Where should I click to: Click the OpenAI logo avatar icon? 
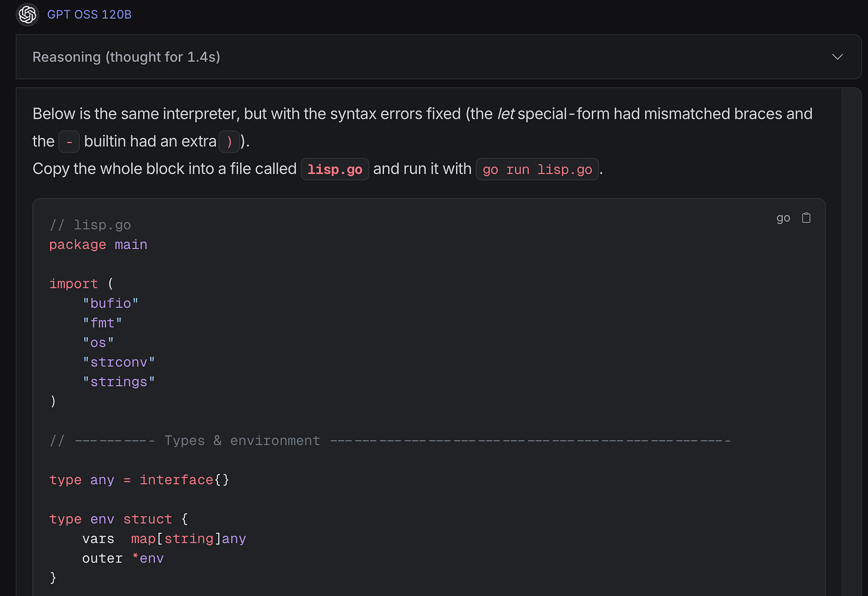tap(27, 14)
